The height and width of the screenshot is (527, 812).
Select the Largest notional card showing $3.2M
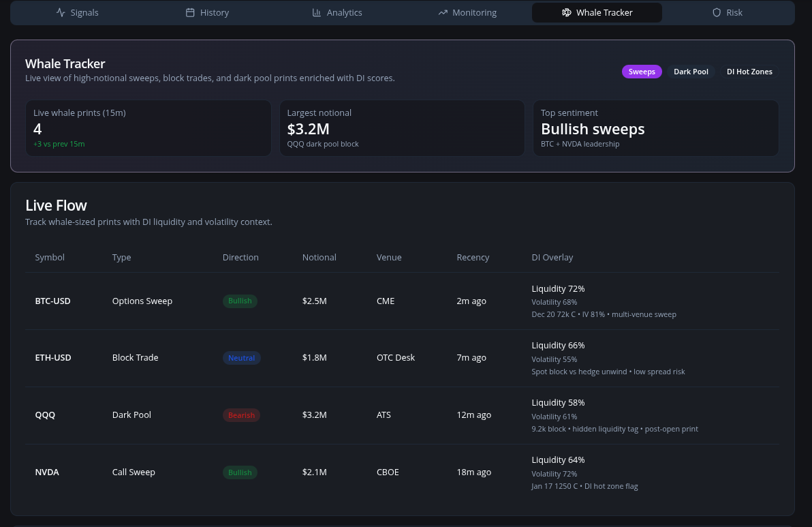(x=402, y=128)
